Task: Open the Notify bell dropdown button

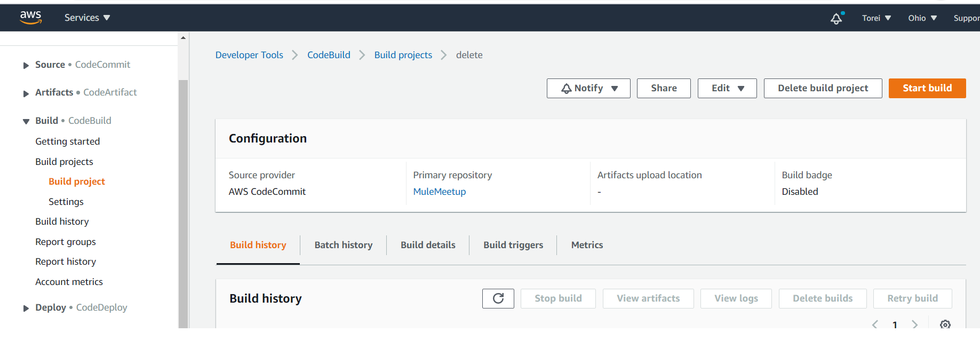Action: tap(588, 89)
